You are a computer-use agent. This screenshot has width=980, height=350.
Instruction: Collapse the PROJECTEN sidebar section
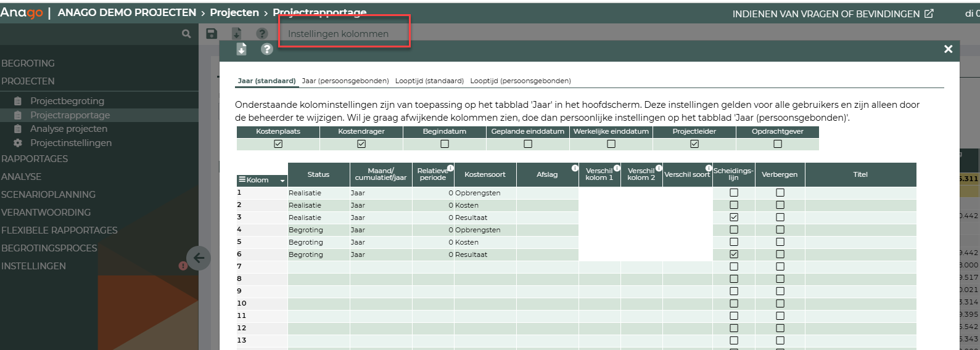pyautogui.click(x=28, y=81)
